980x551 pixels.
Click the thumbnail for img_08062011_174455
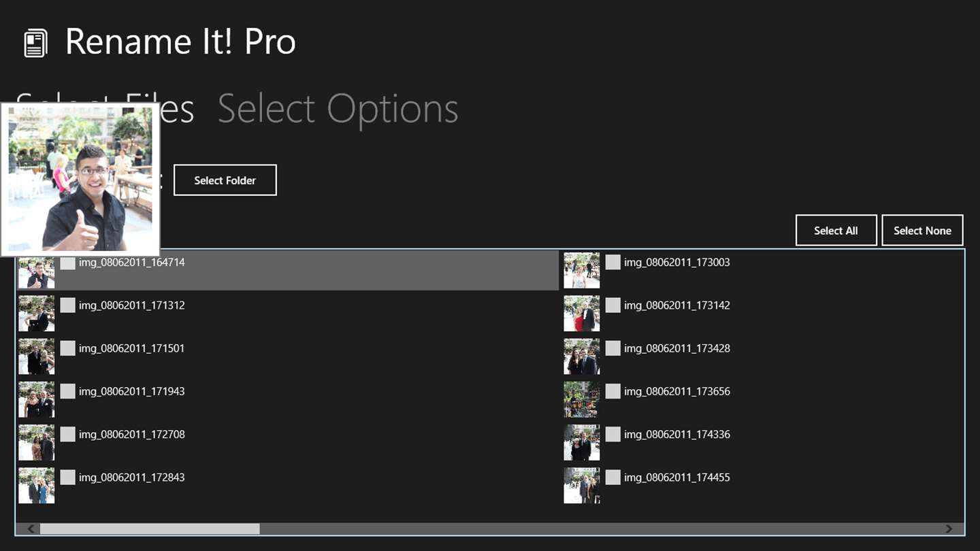[582, 486]
